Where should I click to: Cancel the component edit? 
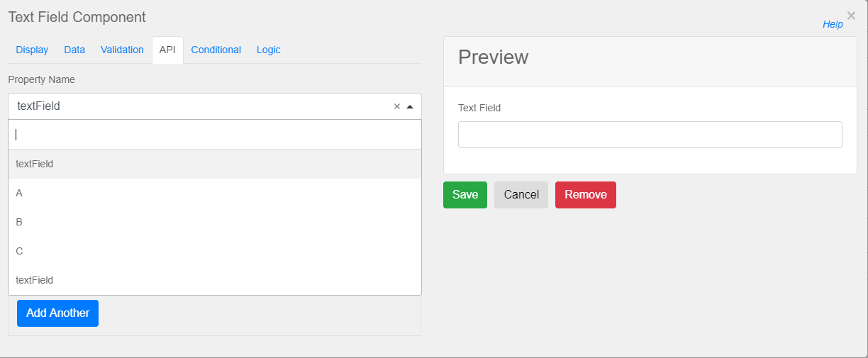[x=521, y=195]
